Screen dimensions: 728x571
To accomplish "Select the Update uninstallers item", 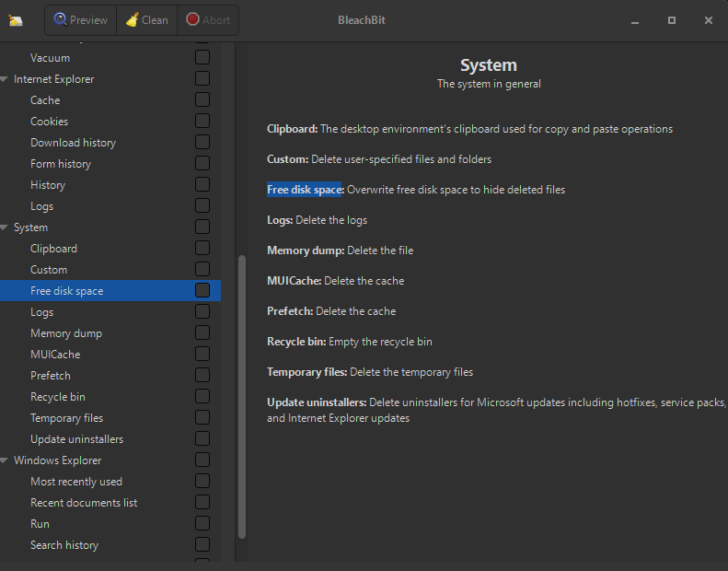I will pyautogui.click(x=77, y=439).
